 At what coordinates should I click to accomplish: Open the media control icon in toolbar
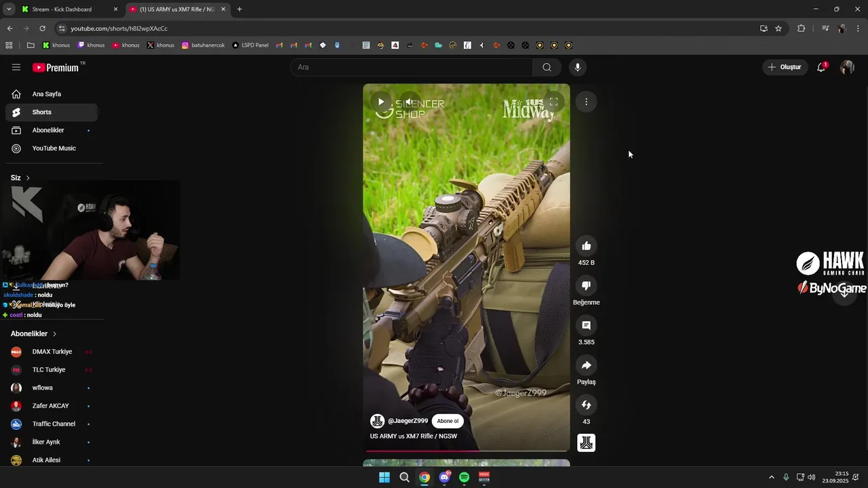pyautogui.click(x=825, y=28)
